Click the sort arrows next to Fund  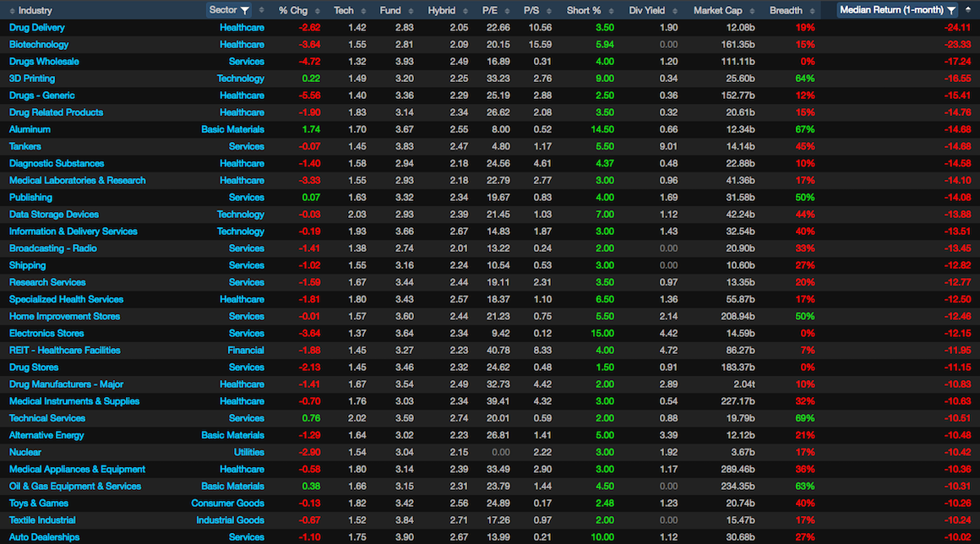[x=411, y=11]
